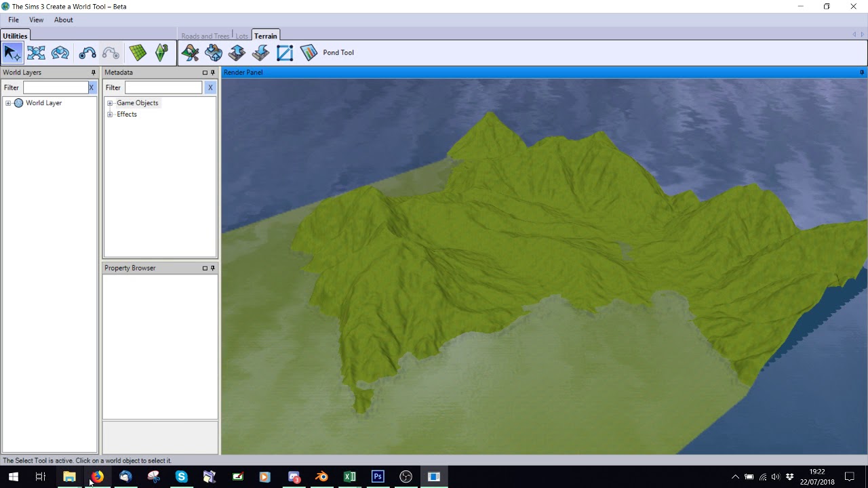868x488 pixels.
Task: Select World Layer in the tree
Action: (43, 103)
